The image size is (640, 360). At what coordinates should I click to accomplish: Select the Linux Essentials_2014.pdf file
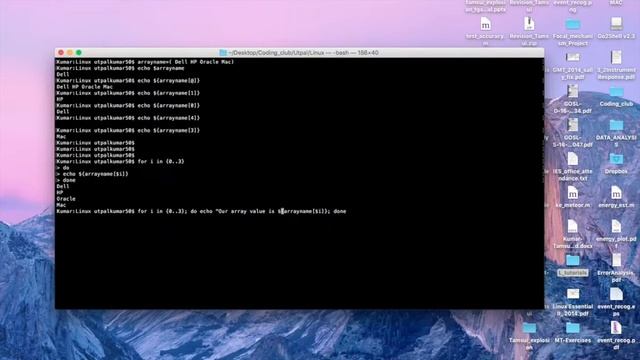(573, 294)
